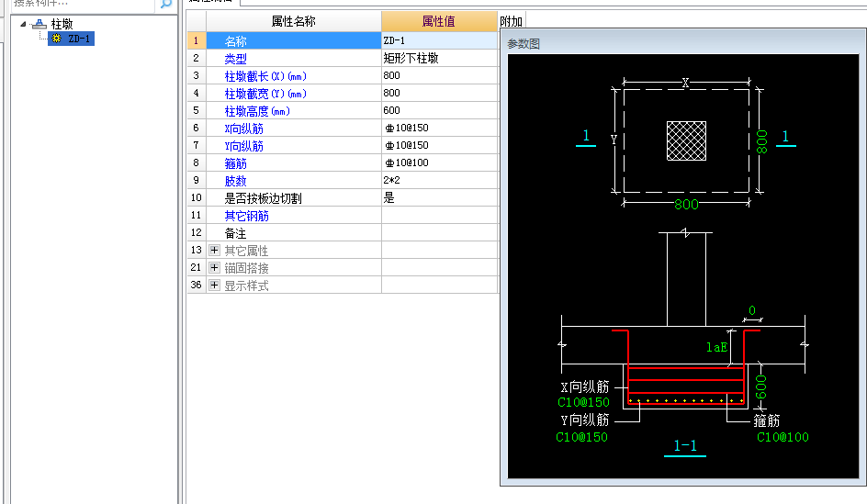Expand the 显示样式 group

pyautogui.click(x=215, y=286)
